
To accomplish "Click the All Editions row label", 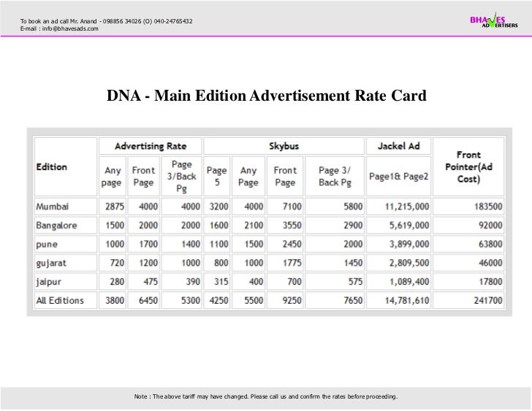I will tap(60, 301).
